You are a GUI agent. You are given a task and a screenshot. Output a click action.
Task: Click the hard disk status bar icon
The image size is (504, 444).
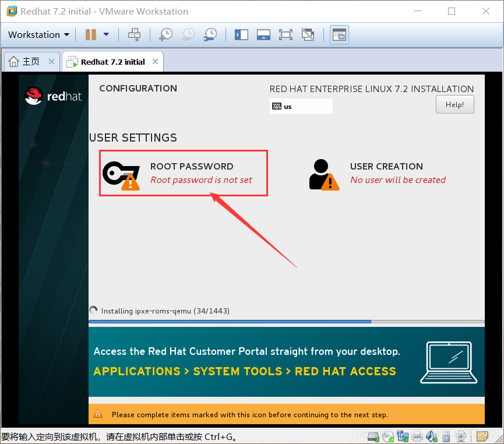point(373,436)
